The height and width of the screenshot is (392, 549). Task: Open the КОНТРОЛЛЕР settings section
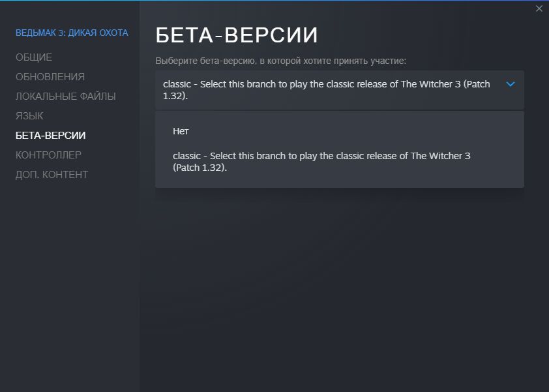(48, 155)
